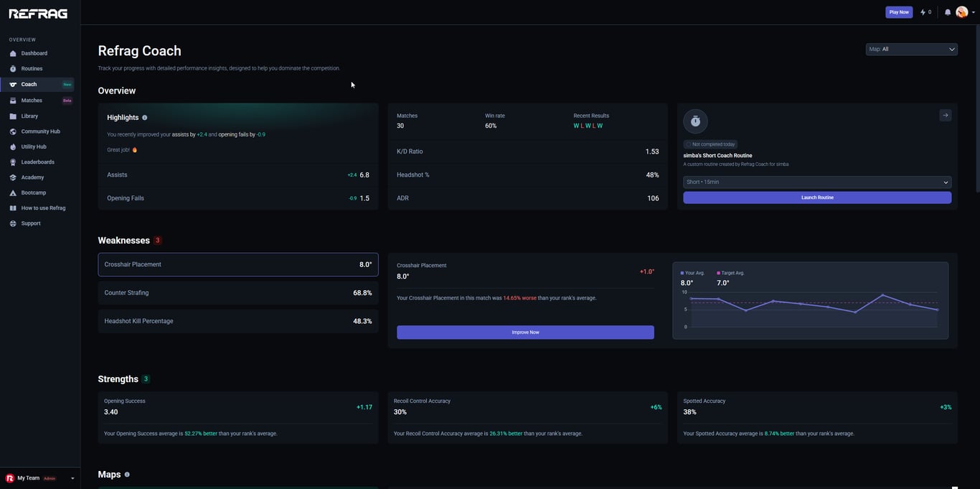
Task: Open Library folder icon in sidebar
Action: coord(13,116)
